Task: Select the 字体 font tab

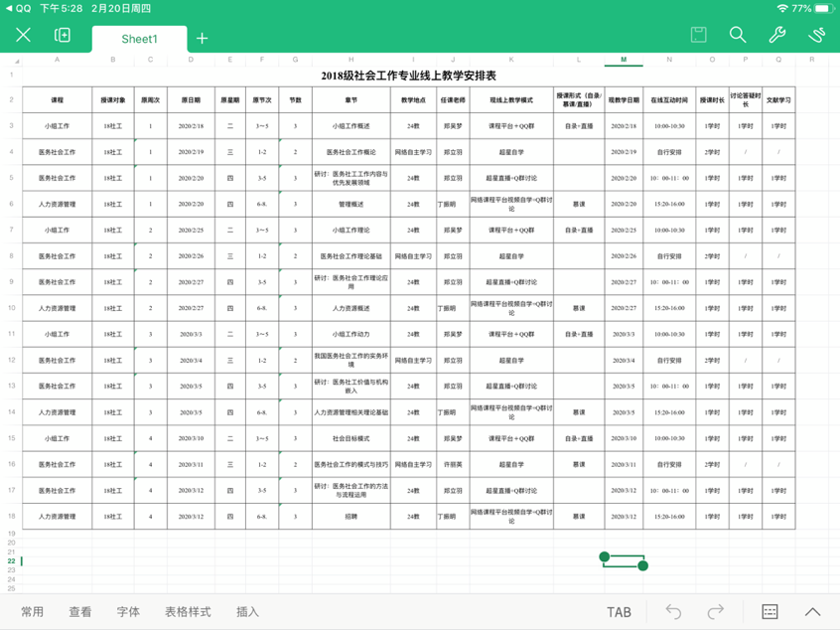Action: [128, 612]
